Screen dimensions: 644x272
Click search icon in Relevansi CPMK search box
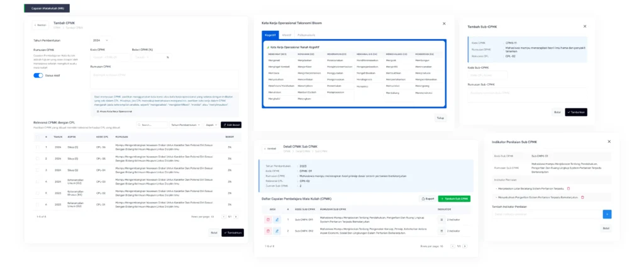(x=140, y=125)
